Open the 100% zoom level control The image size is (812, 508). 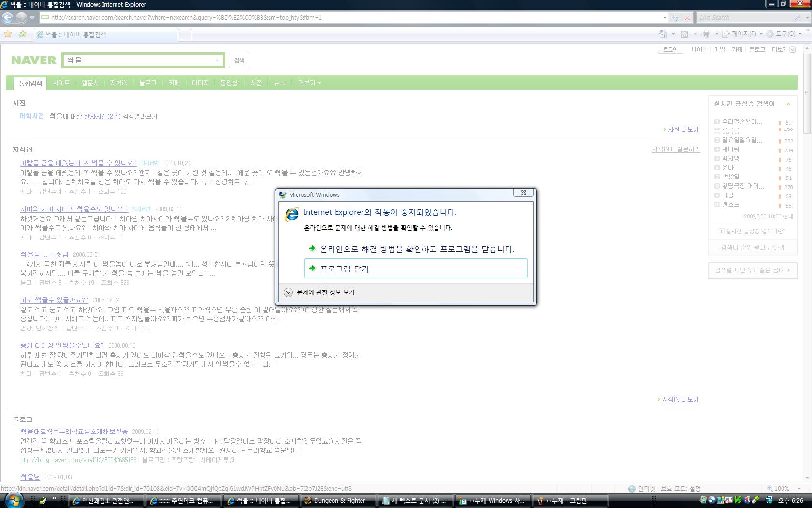coord(784,489)
